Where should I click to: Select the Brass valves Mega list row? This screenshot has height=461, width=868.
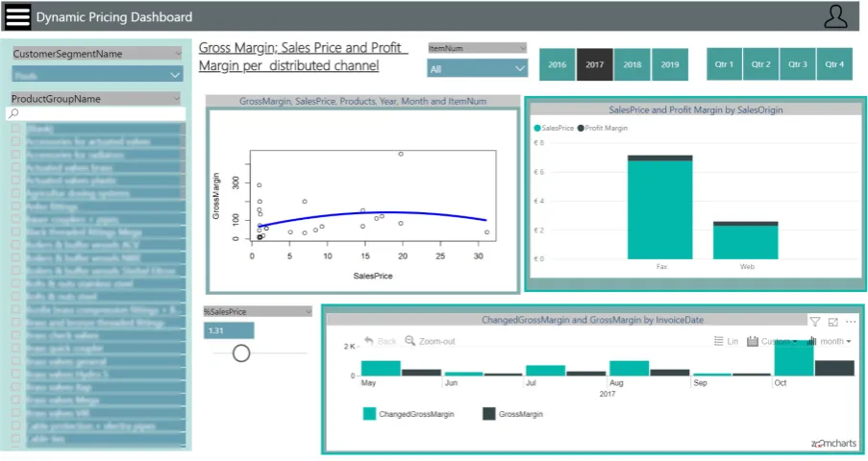(105, 400)
